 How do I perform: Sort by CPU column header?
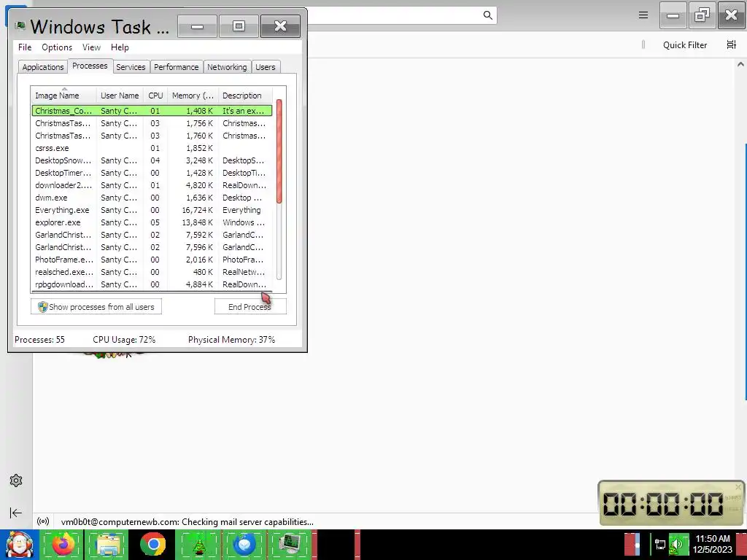(155, 96)
